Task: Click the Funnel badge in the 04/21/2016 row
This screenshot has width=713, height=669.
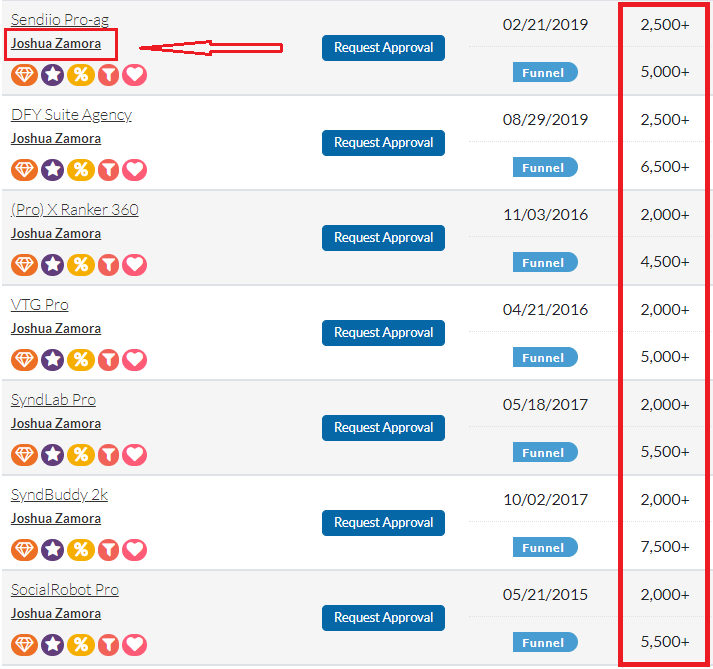Action: coord(545,357)
